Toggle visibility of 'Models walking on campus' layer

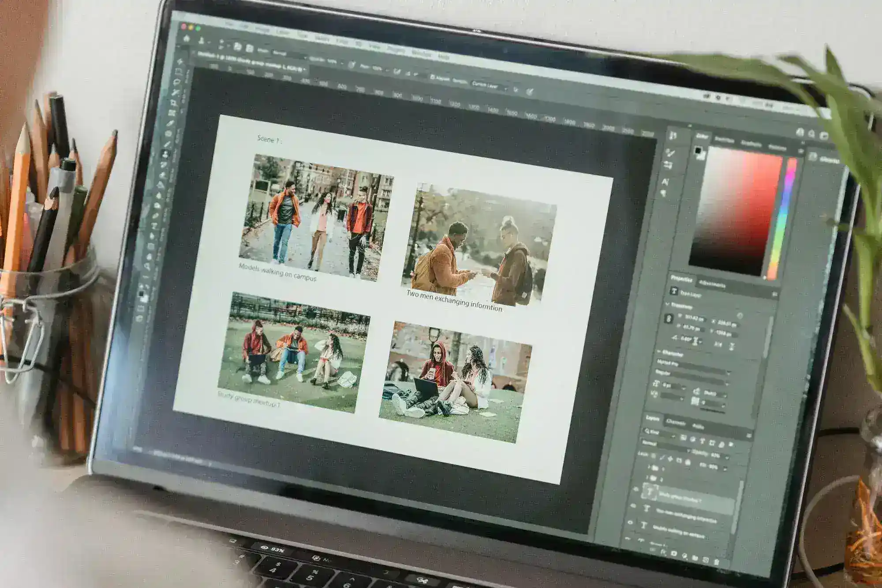630,523
